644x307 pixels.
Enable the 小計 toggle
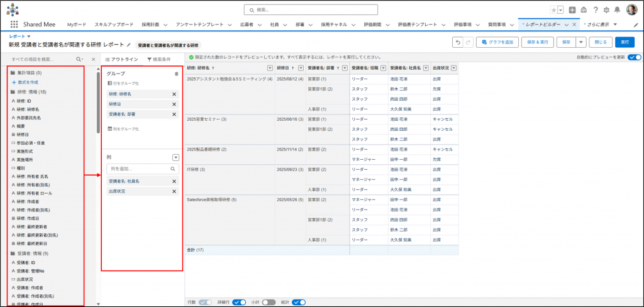coord(269,302)
